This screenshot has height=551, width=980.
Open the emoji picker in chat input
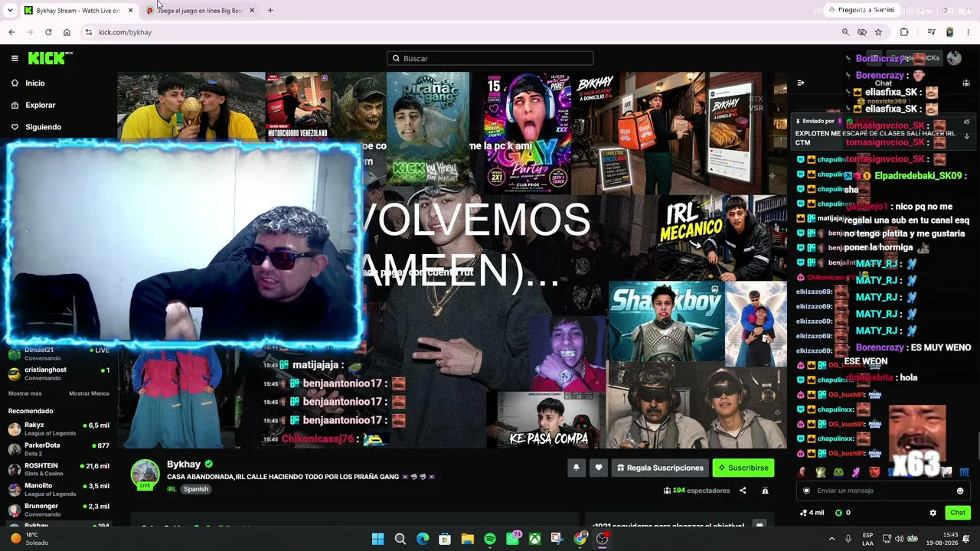[960, 491]
